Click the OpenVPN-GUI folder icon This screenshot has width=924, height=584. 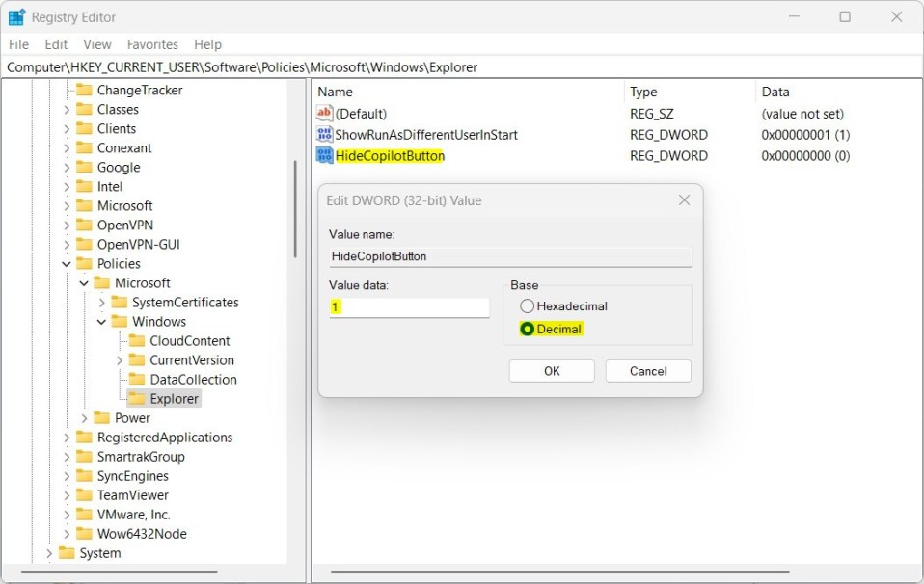84,245
